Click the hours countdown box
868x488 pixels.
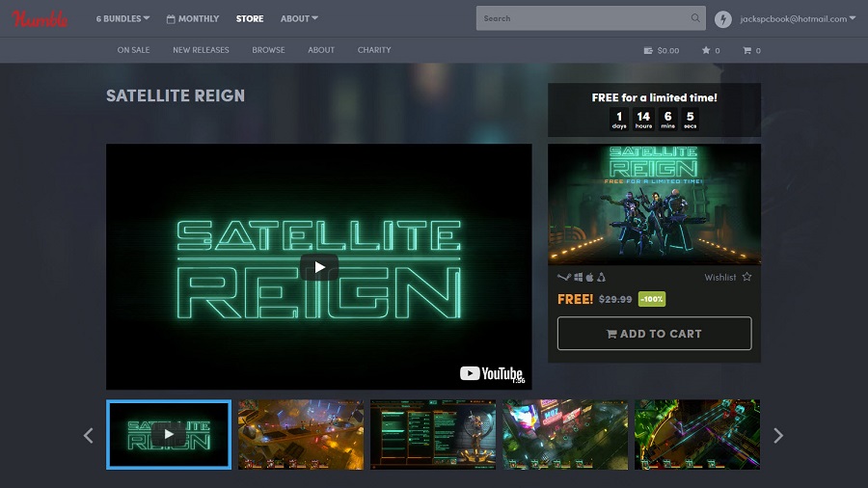click(643, 119)
